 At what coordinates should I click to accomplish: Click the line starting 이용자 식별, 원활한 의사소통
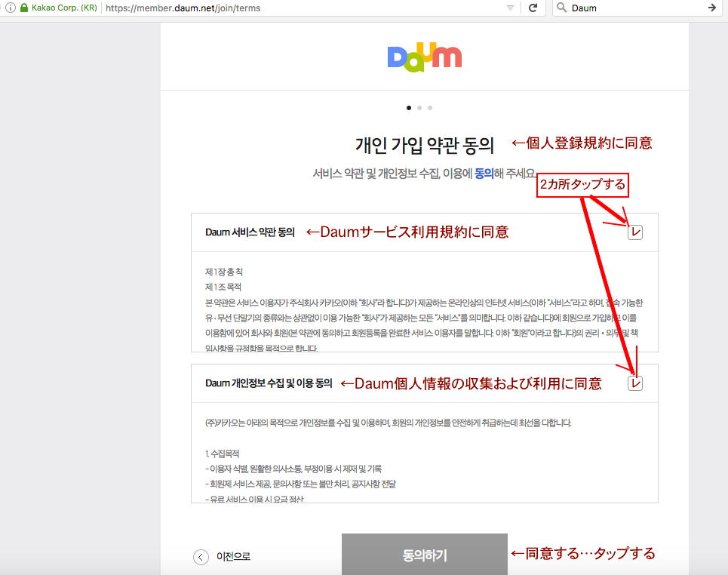tap(293, 469)
